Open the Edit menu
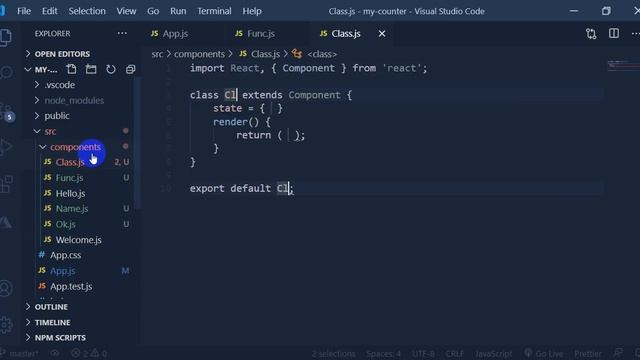Image resolution: width=640 pixels, height=360 pixels. 50,11
